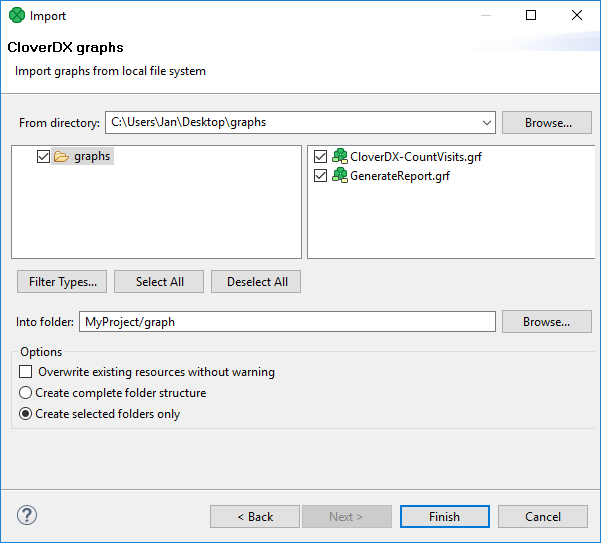The width and height of the screenshot is (601, 543).
Task: Uncheck the CloverDX-CountVisits.grf checkbox
Action: point(320,157)
